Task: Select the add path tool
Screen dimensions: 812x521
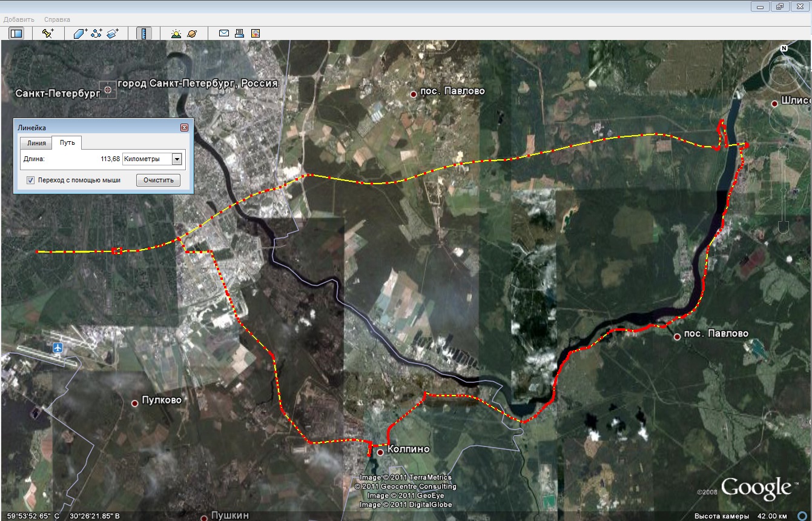Action: (x=96, y=33)
